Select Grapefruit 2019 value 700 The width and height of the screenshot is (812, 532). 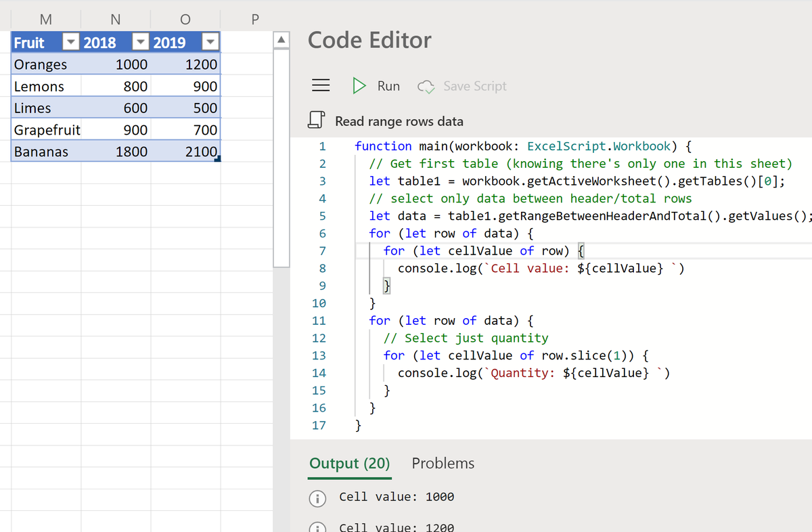click(185, 129)
